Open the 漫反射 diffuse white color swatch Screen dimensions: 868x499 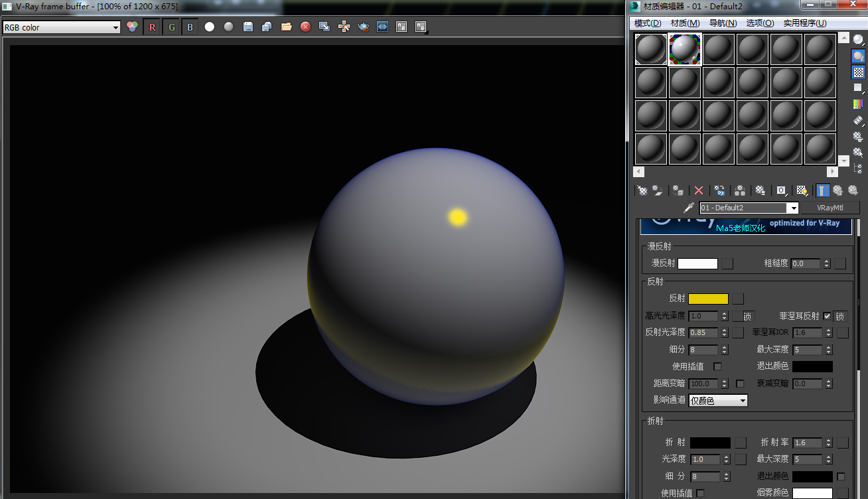tap(697, 263)
